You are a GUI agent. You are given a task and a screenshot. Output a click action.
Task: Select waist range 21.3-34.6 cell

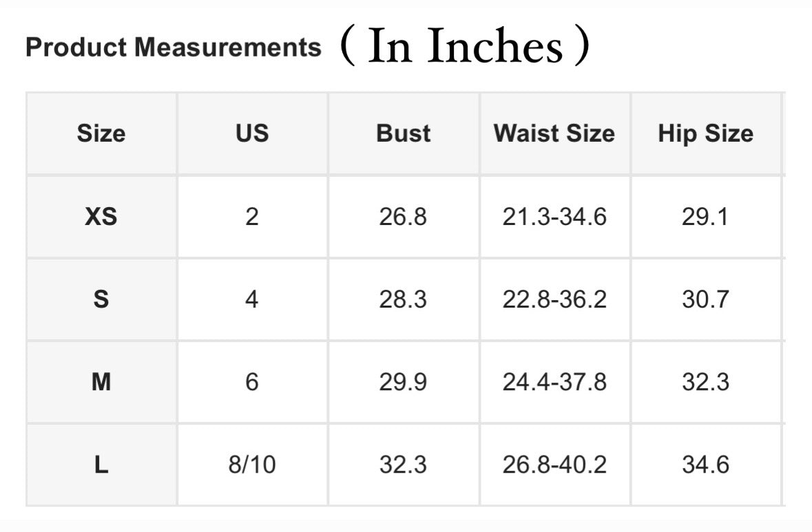coord(554,216)
